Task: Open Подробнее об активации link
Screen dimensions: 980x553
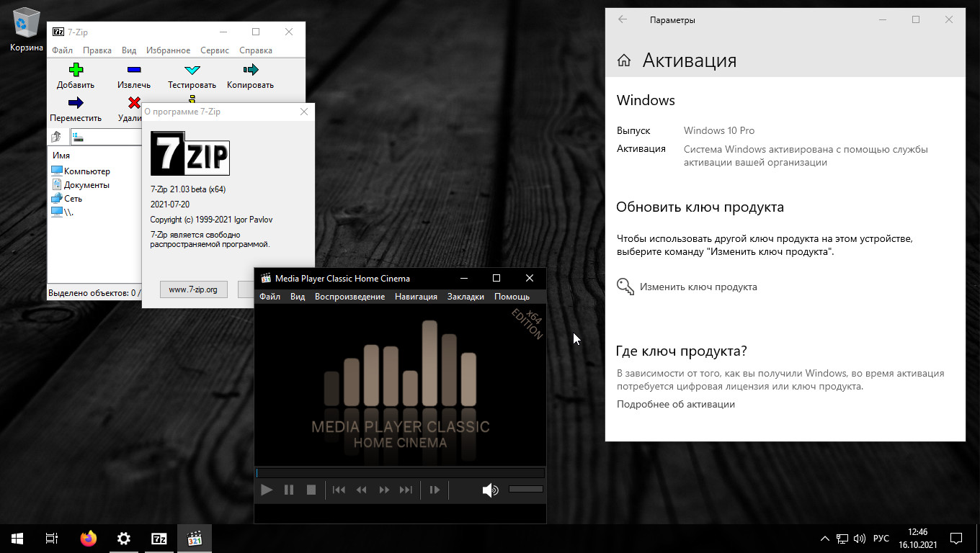Action: pos(675,404)
